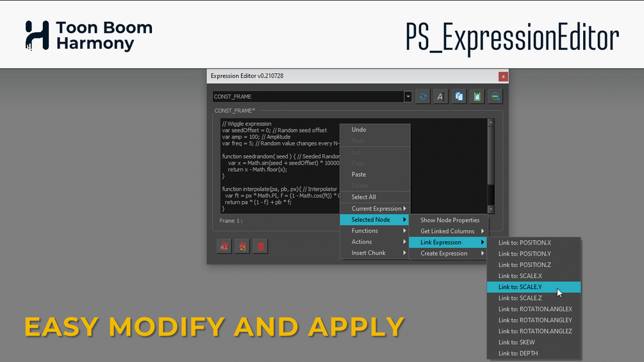The height and width of the screenshot is (362, 644).
Task: Select Link to: SCALE.X
Action: pos(534,276)
